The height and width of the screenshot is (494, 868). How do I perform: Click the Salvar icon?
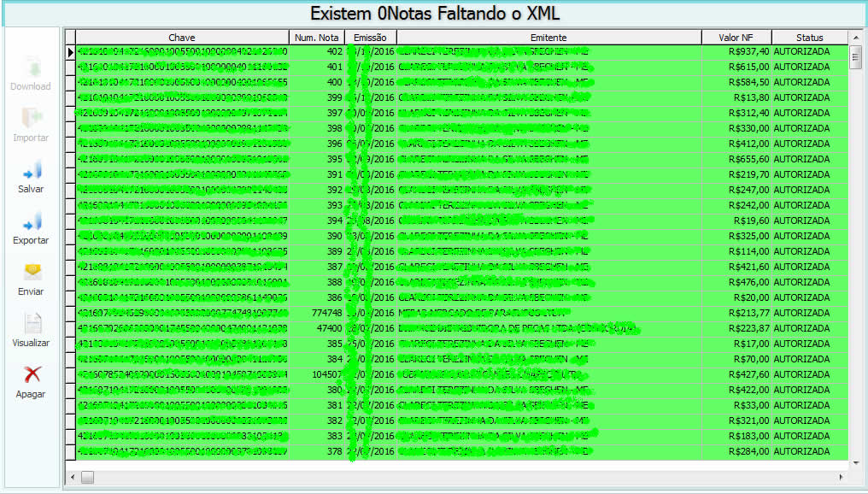(32, 170)
